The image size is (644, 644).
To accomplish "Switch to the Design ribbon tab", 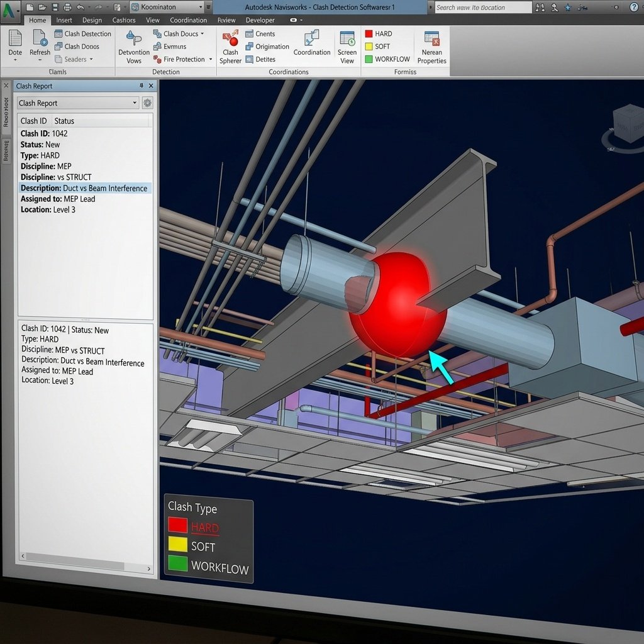I will [x=92, y=20].
